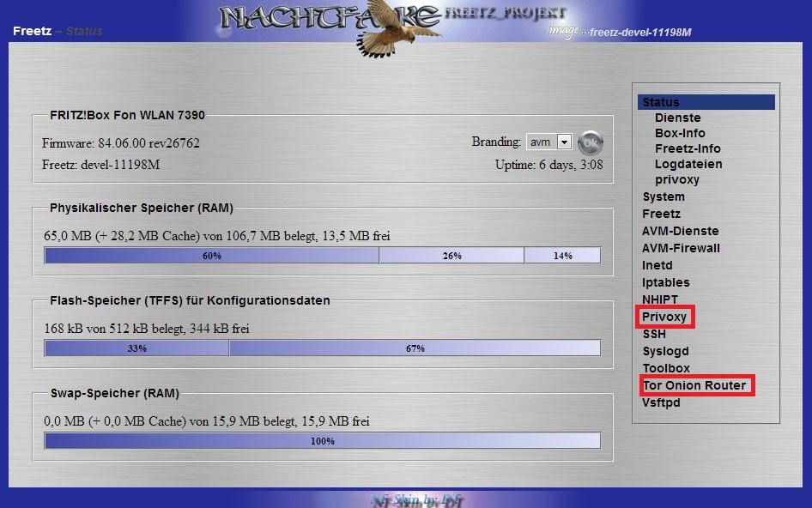Open the lowercase privoxy status entry
Viewport: 812px width, 508px height.
(x=677, y=179)
